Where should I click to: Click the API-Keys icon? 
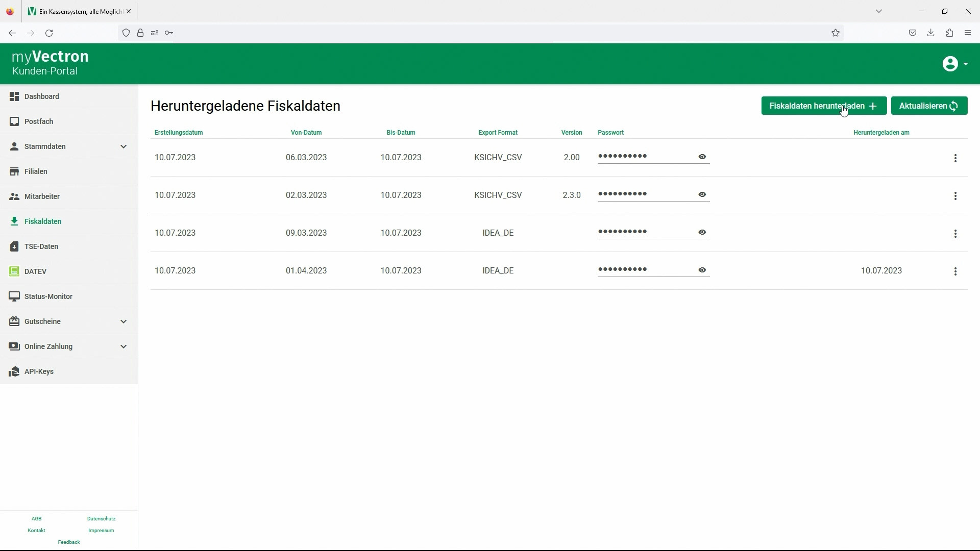click(14, 371)
